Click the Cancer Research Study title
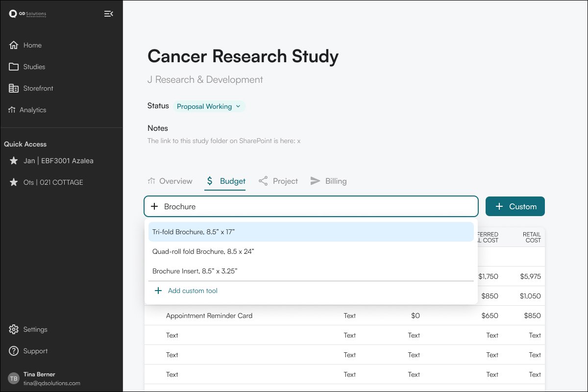The image size is (588, 392). click(x=243, y=56)
